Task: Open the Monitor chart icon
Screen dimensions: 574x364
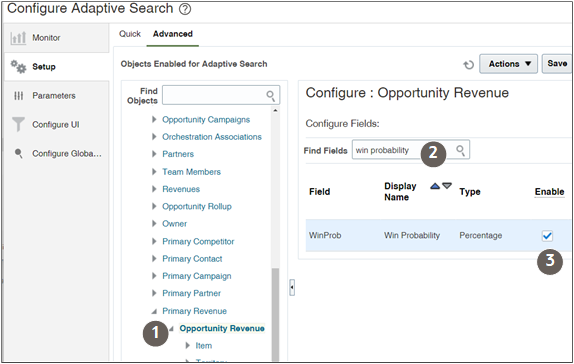Action: [18, 38]
